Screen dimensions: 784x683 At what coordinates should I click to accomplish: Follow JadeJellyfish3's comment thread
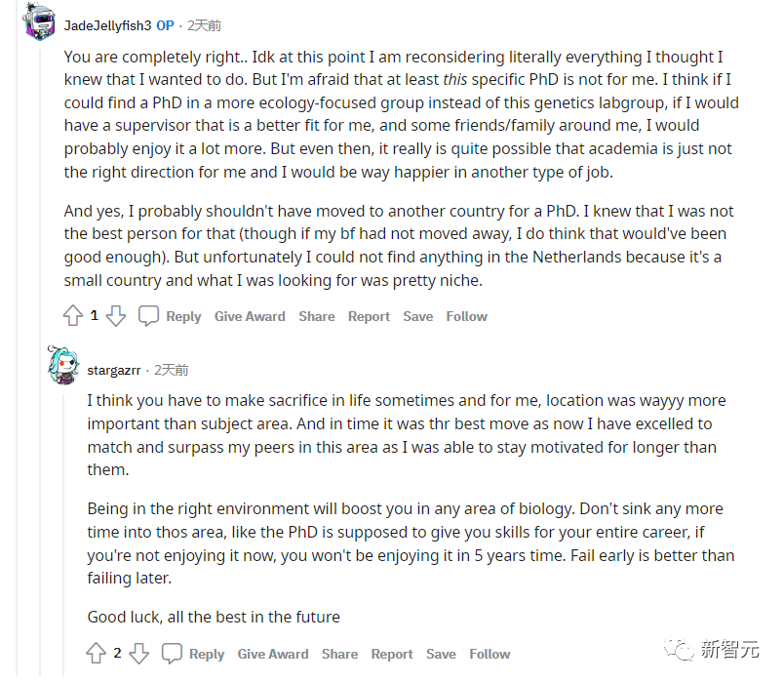point(467,316)
